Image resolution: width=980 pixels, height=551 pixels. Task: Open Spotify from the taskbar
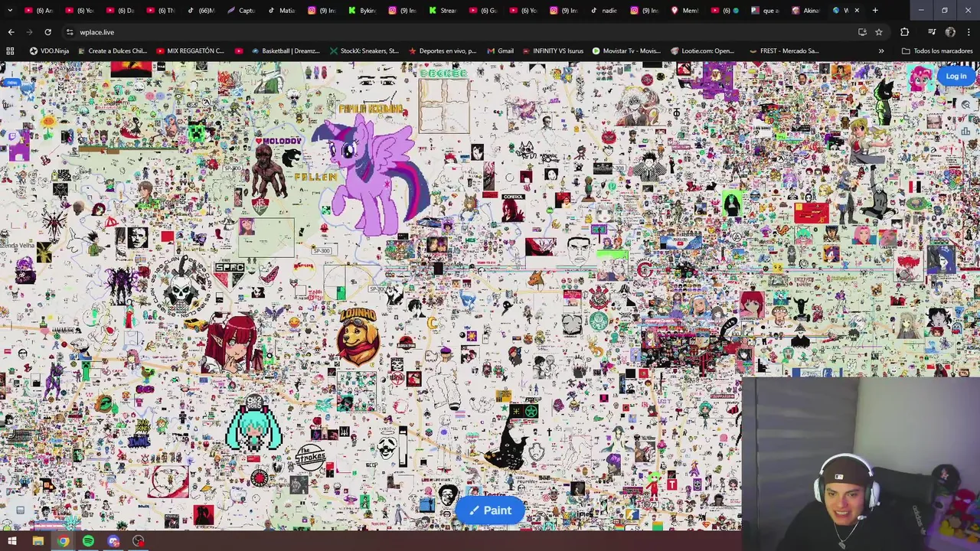tap(88, 541)
